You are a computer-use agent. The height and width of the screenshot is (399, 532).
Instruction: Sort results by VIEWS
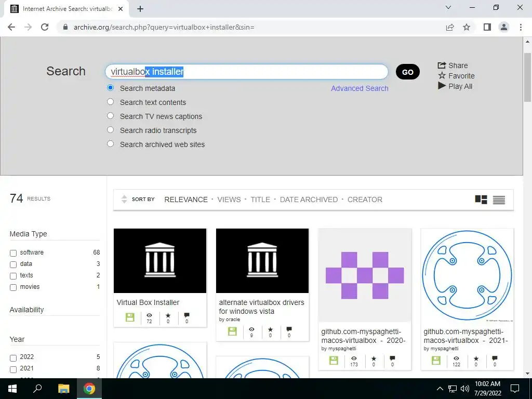[x=229, y=199]
